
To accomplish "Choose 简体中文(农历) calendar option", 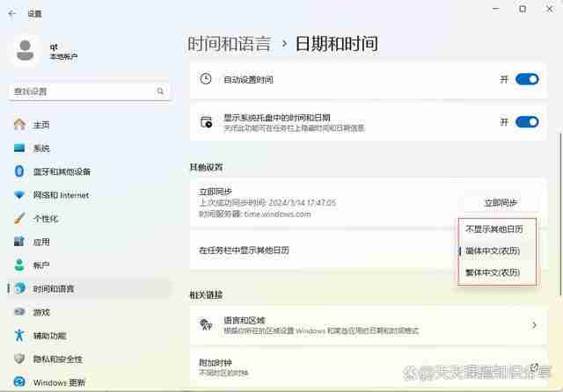I will point(494,251).
